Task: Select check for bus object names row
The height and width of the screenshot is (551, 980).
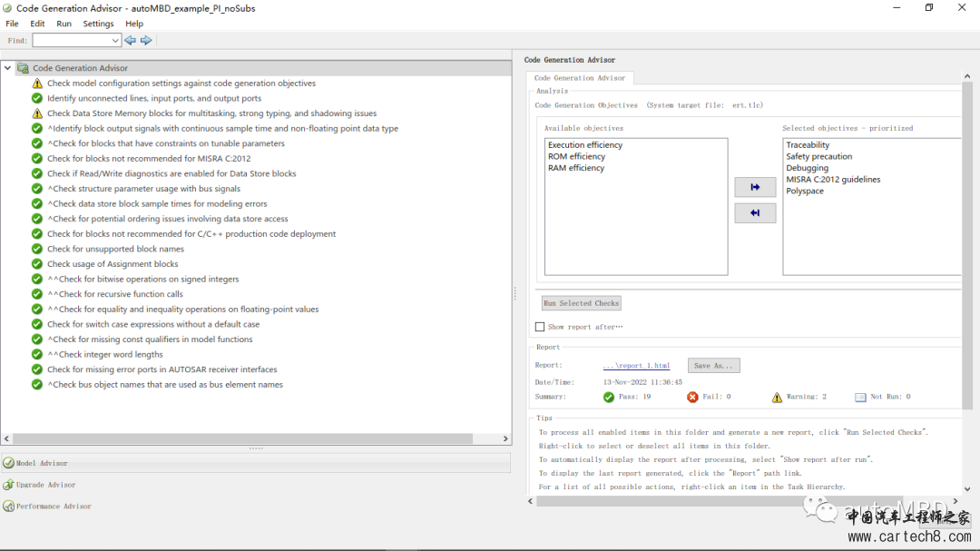Action: [165, 385]
